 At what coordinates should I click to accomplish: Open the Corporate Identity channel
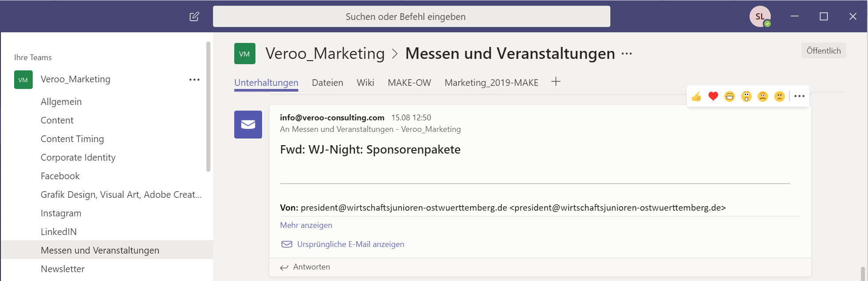coord(78,158)
